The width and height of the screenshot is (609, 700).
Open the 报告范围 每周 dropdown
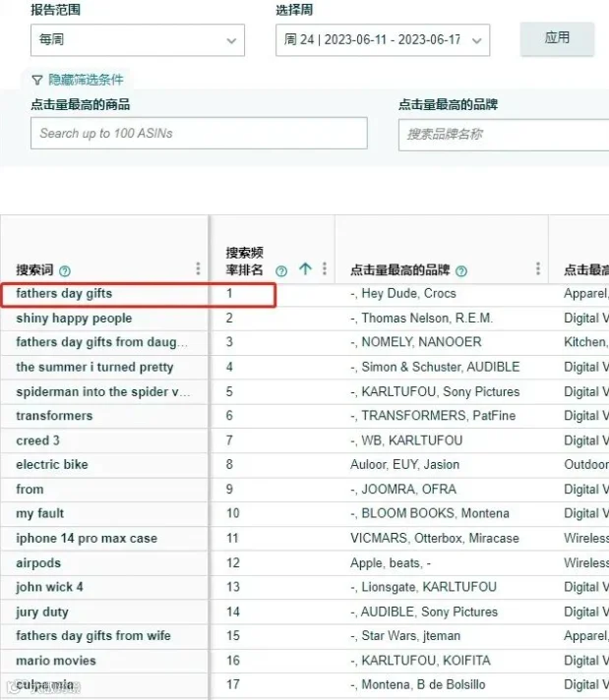point(138,40)
